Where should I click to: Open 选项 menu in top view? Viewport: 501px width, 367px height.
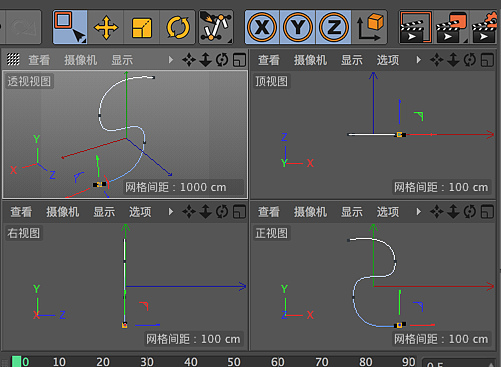[388, 60]
